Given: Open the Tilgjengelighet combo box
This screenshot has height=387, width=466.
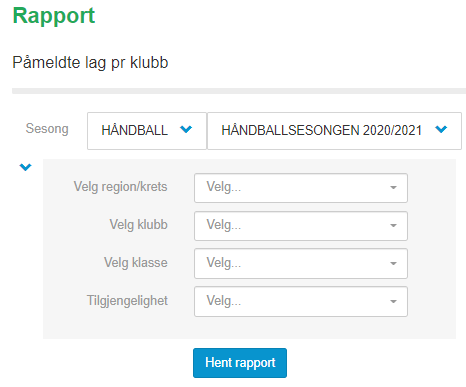Looking at the screenshot, I should tap(301, 301).
